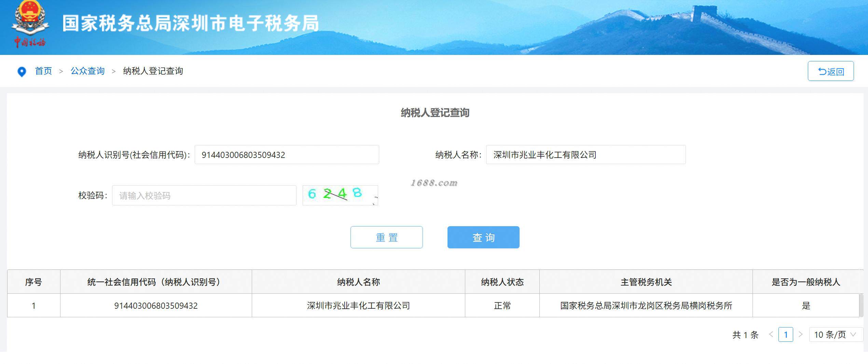The width and height of the screenshot is (868, 364).
Task: Click the China Tax emblem logo
Action: pos(30,24)
